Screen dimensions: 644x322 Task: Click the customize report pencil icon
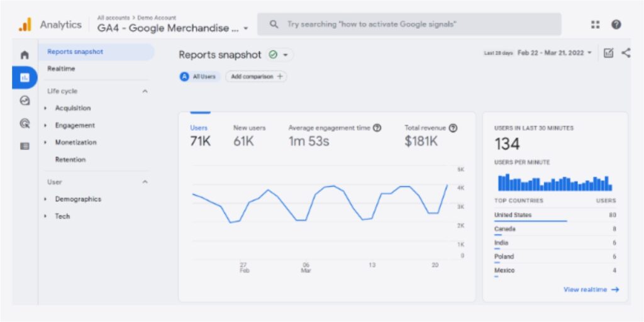point(608,53)
